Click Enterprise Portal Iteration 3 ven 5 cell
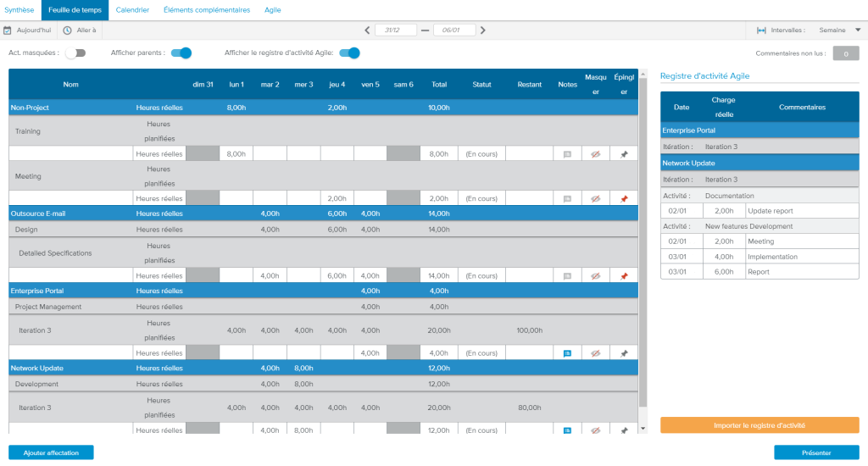 click(x=370, y=352)
